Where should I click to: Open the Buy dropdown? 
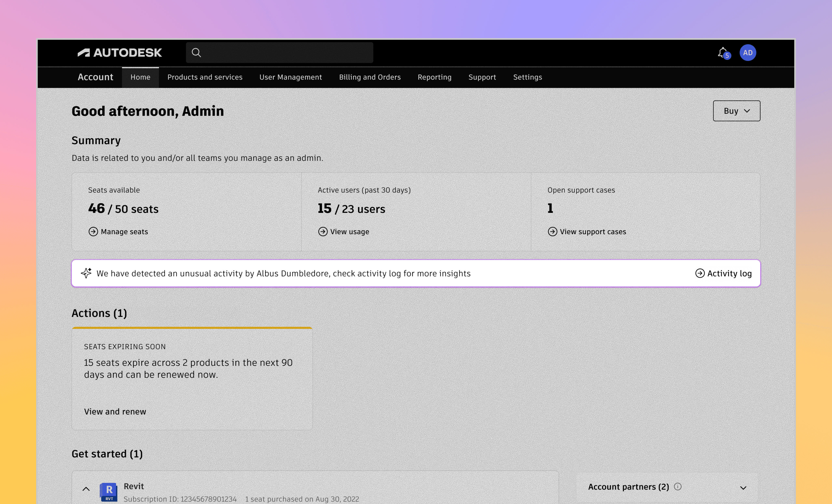click(736, 111)
